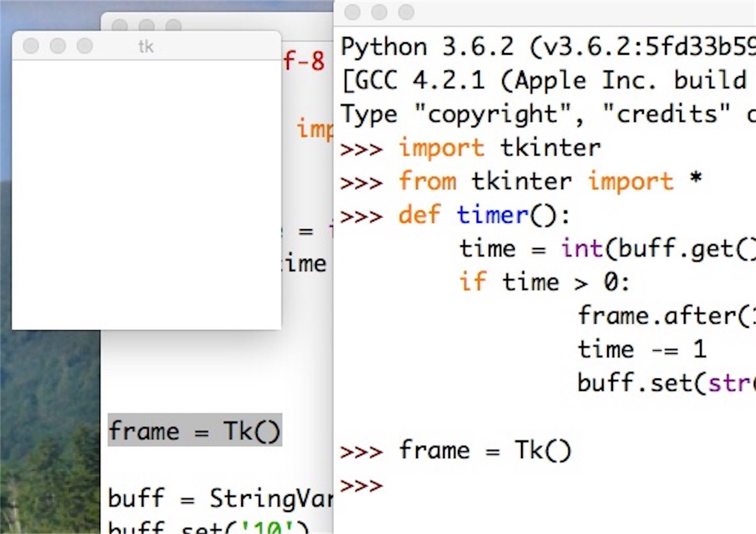Zoom the editor window behind tk
756x534 pixels.
point(173,25)
